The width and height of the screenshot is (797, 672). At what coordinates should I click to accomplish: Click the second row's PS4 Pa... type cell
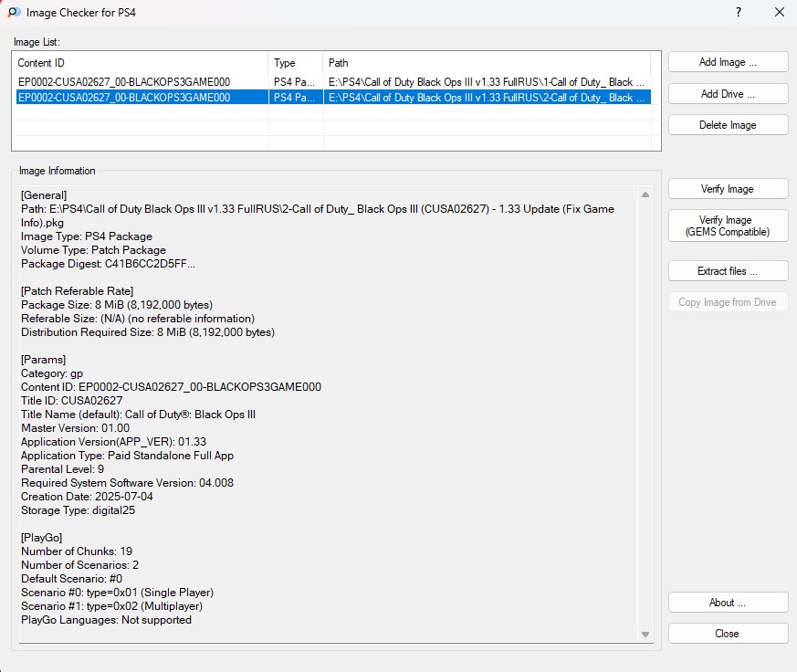point(294,98)
